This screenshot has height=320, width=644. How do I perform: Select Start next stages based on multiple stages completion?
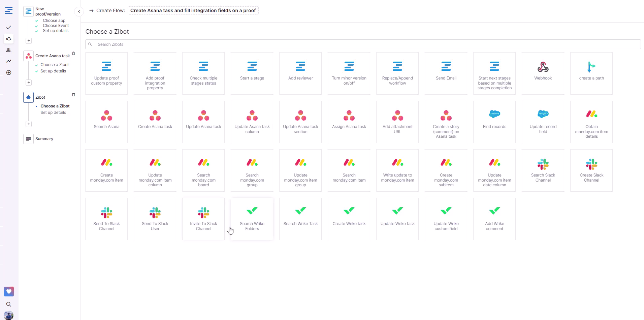[494, 73]
